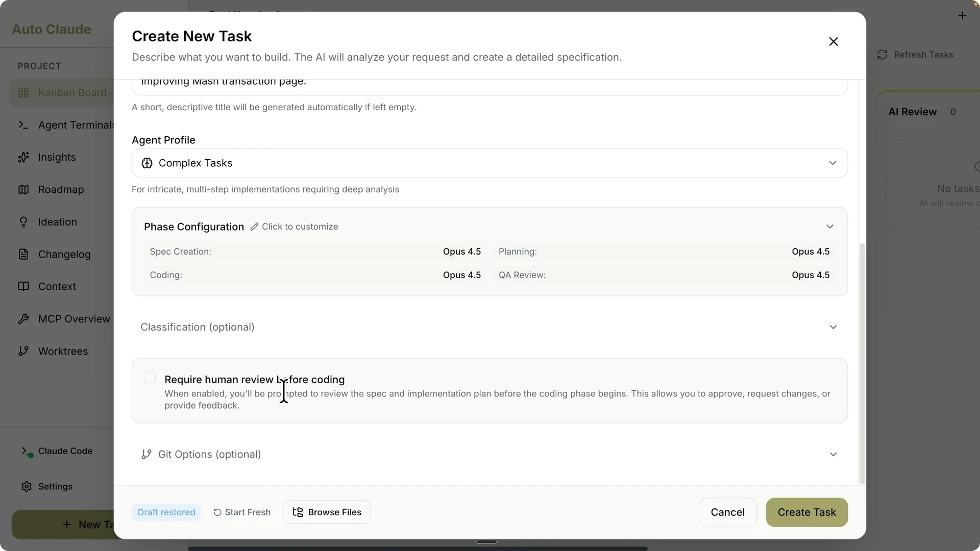Click the Cancel button

(727, 512)
